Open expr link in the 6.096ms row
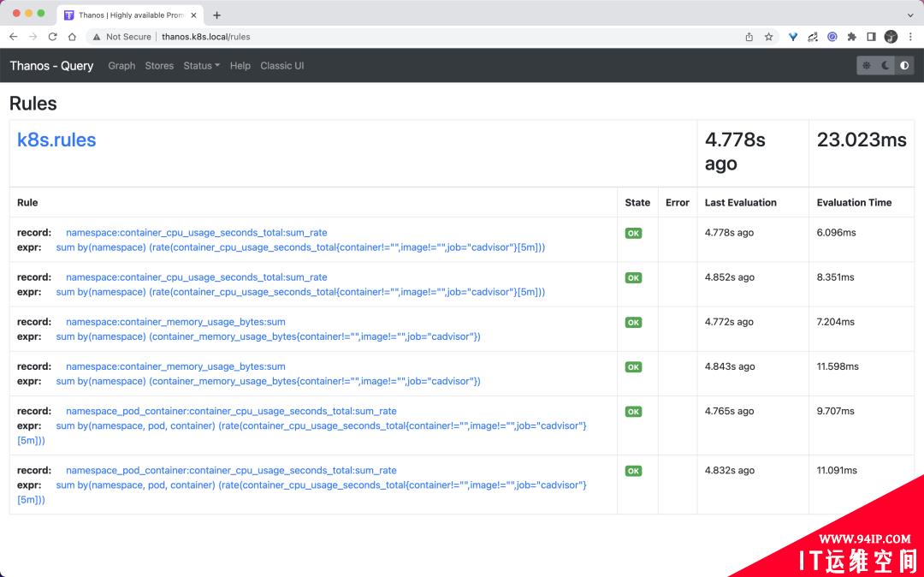This screenshot has height=577, width=924. pos(300,247)
